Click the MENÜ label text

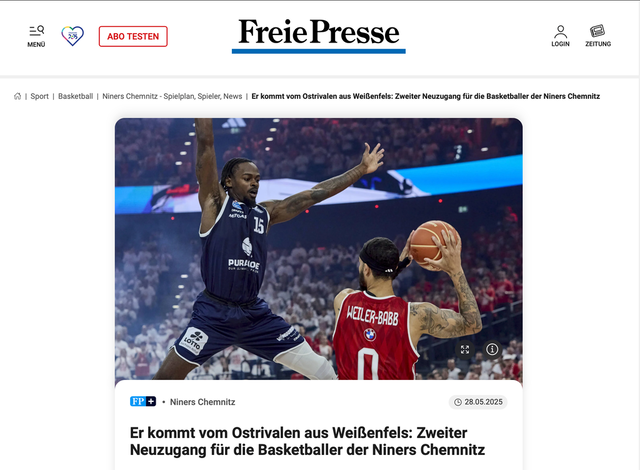click(x=36, y=44)
